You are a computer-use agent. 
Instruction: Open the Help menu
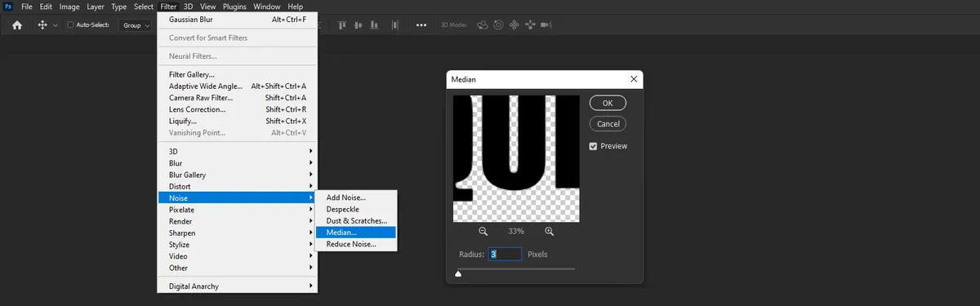click(x=294, y=7)
